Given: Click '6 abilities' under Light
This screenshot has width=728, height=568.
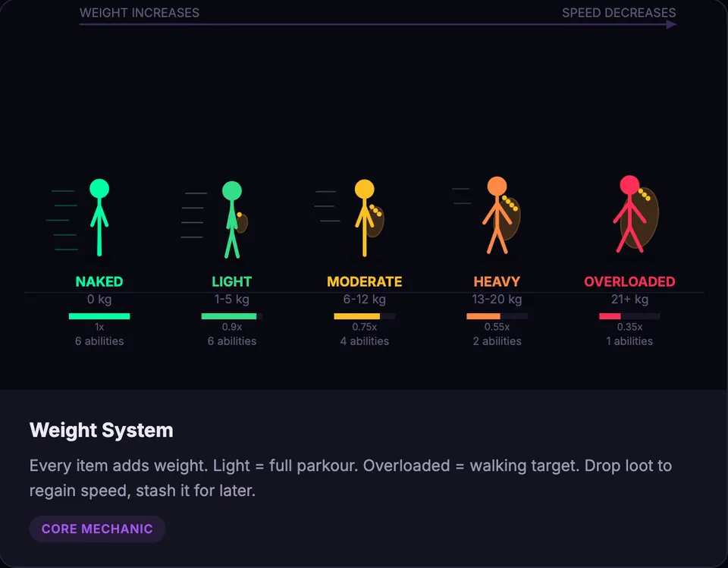Looking at the screenshot, I should [232, 341].
